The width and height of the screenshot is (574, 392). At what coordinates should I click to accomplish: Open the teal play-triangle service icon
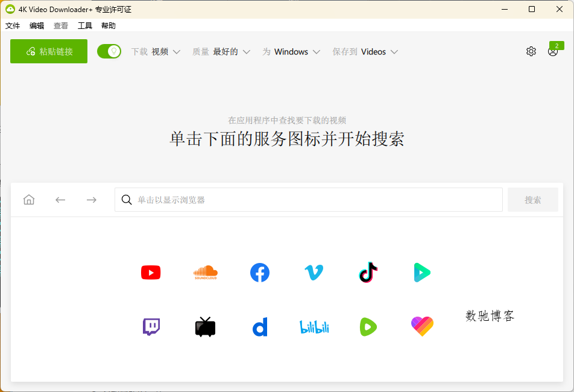click(422, 273)
